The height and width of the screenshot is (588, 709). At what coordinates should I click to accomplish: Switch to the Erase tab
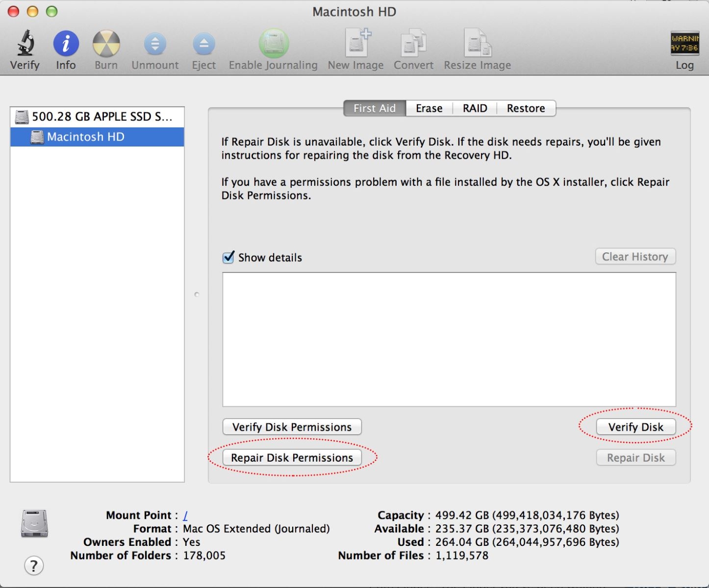pos(429,108)
